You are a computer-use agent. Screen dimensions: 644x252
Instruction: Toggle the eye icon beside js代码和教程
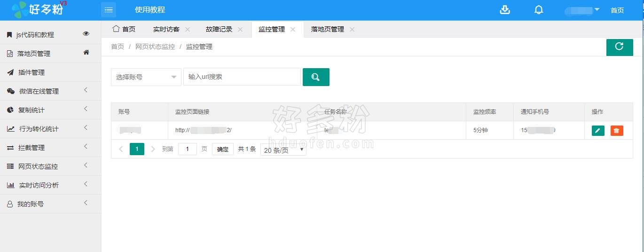(x=86, y=34)
